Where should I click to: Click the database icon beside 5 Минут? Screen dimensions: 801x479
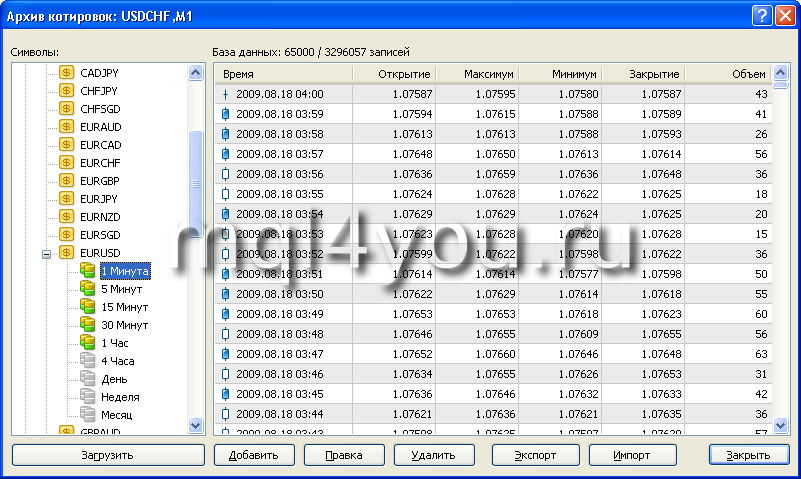[87, 288]
